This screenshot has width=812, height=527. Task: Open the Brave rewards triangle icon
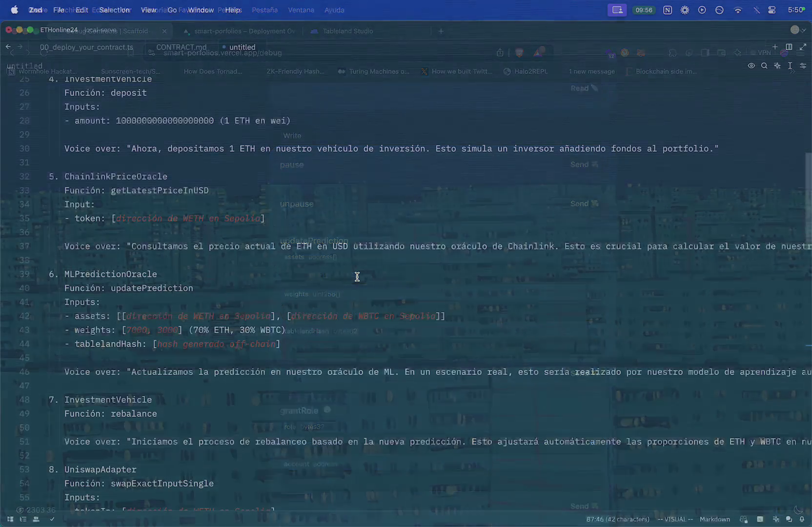(538, 53)
